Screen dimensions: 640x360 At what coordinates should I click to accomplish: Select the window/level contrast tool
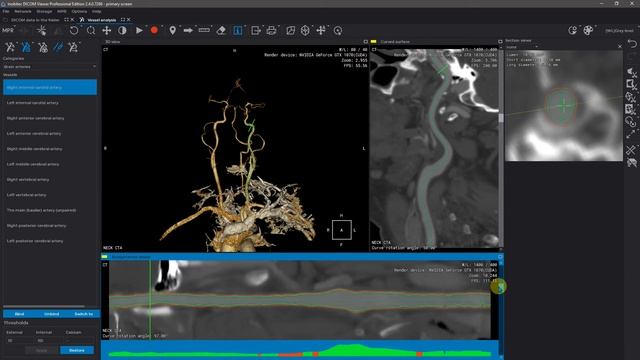[122, 30]
